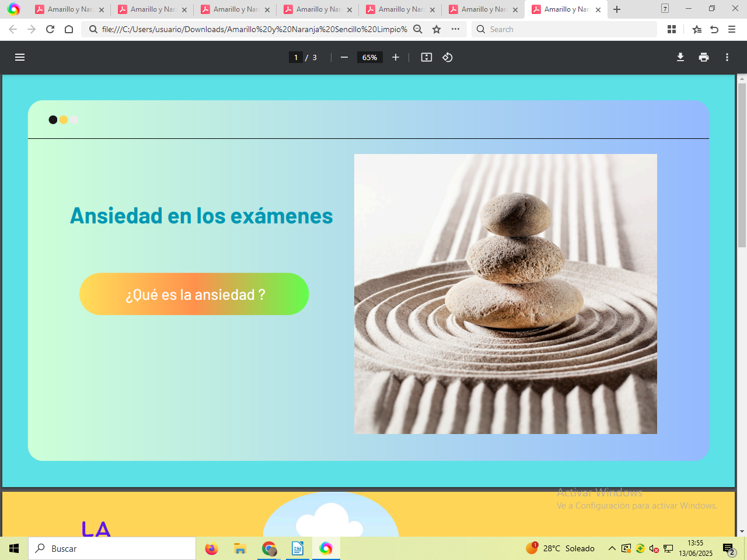747x560 pixels.
Task: Click the zoom percentage 65% field
Action: click(x=369, y=57)
